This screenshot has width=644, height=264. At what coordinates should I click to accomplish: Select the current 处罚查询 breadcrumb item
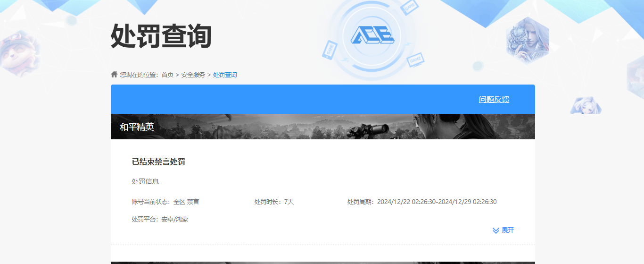click(x=225, y=75)
